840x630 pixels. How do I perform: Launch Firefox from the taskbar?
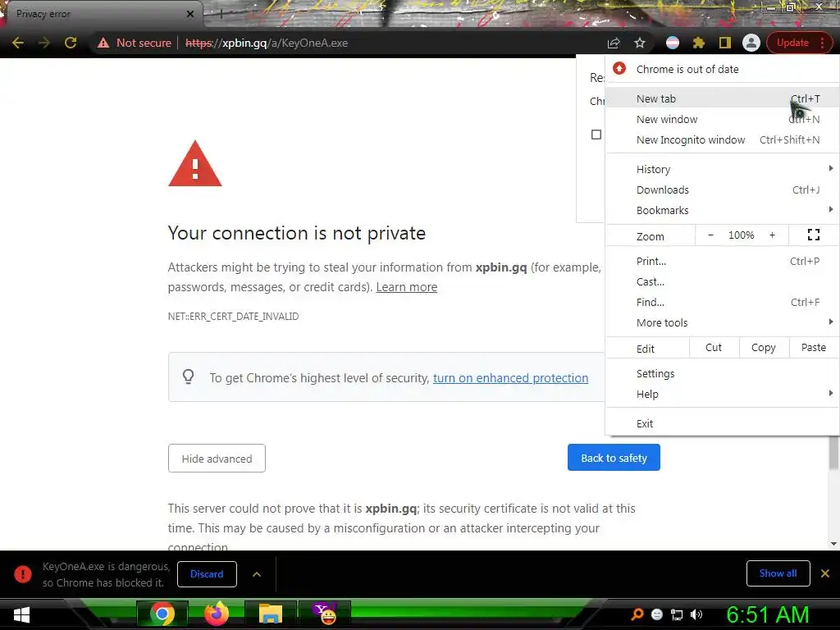point(217,614)
